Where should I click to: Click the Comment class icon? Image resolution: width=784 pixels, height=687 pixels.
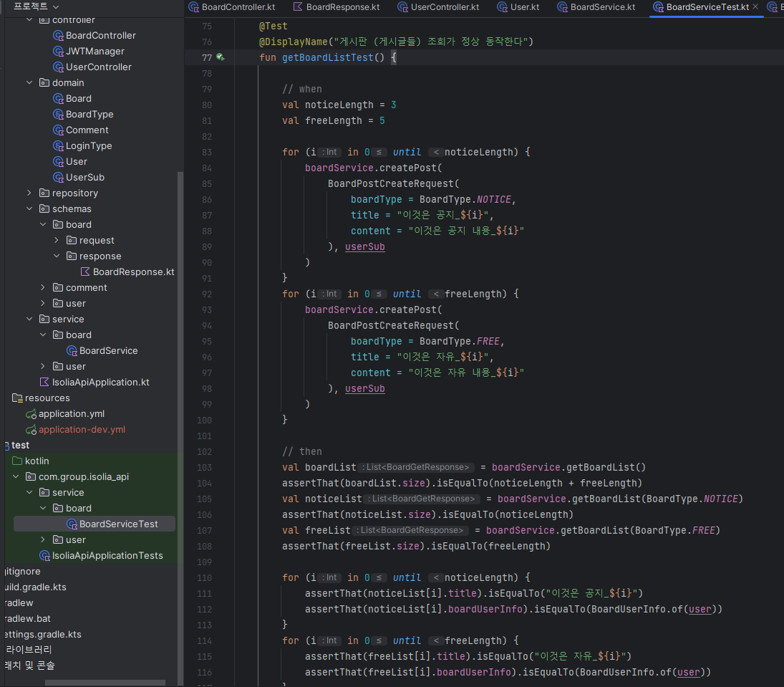(x=58, y=130)
